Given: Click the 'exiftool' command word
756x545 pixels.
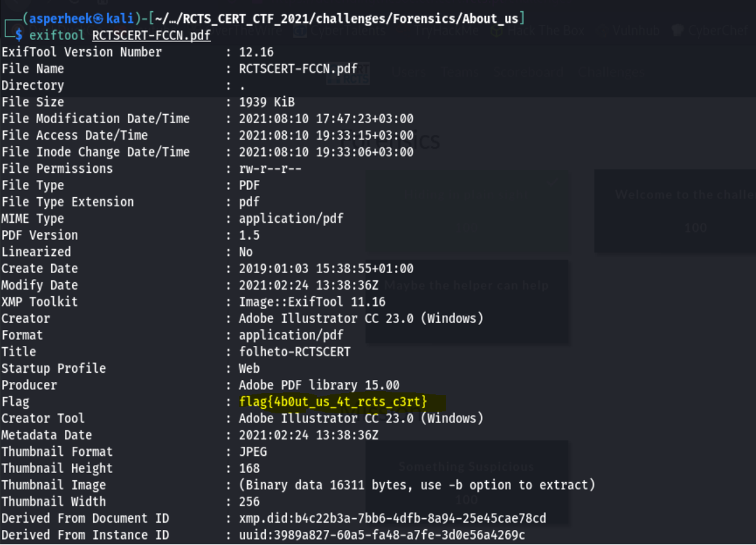Looking at the screenshot, I should click(x=57, y=35).
